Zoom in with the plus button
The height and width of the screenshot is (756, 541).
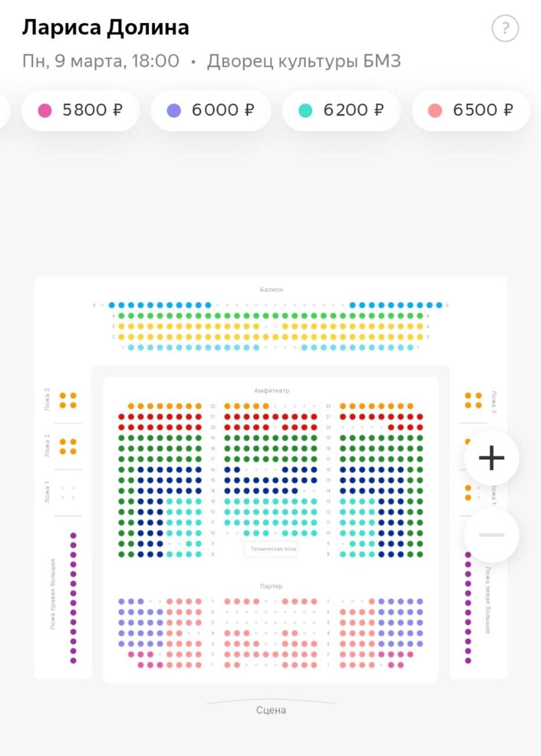click(x=491, y=458)
